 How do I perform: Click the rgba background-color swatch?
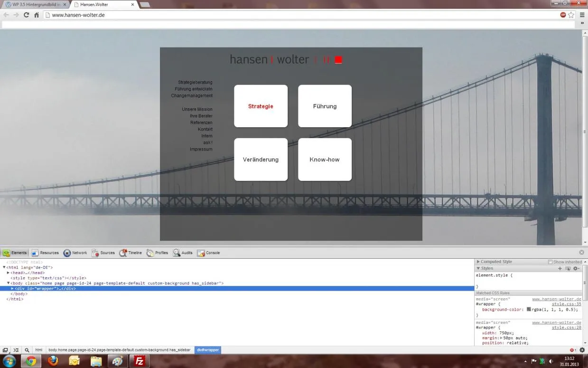click(x=529, y=310)
